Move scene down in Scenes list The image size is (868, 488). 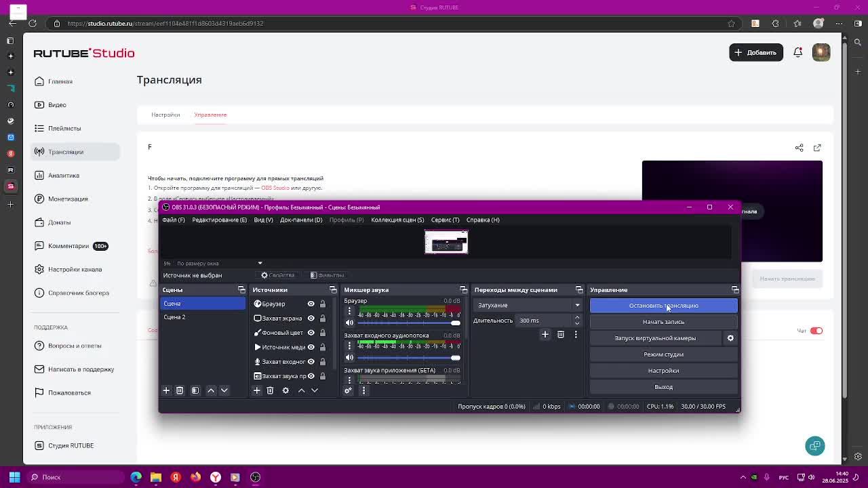pos(224,390)
